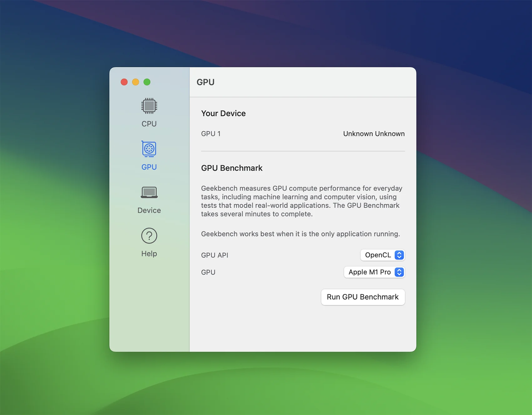Click the GPU 1 label

[x=211, y=134]
